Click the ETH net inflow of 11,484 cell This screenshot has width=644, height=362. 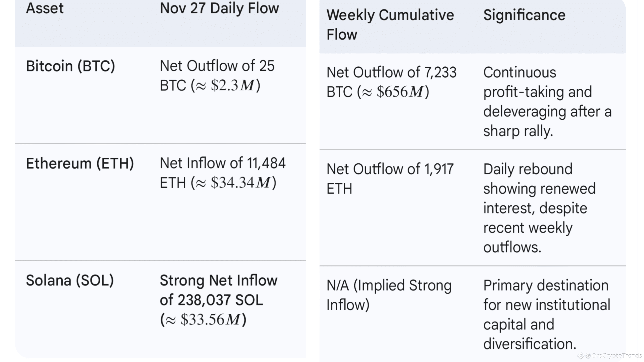coord(223,173)
